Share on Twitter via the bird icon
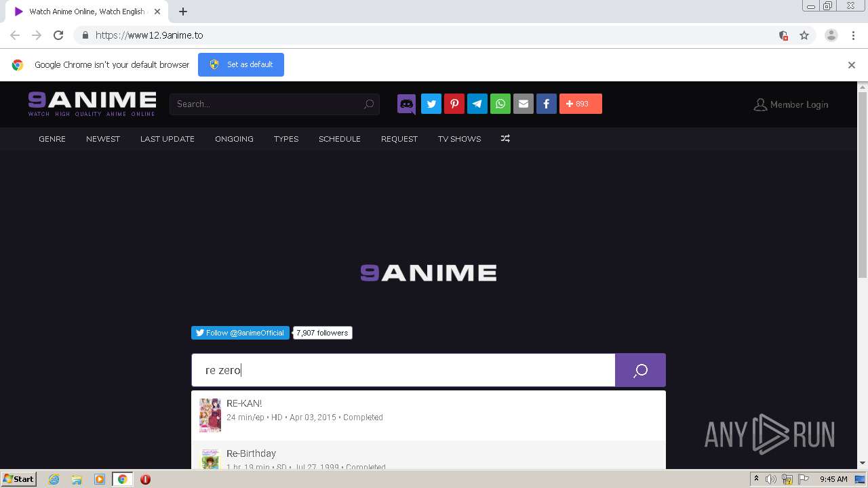 coord(431,104)
